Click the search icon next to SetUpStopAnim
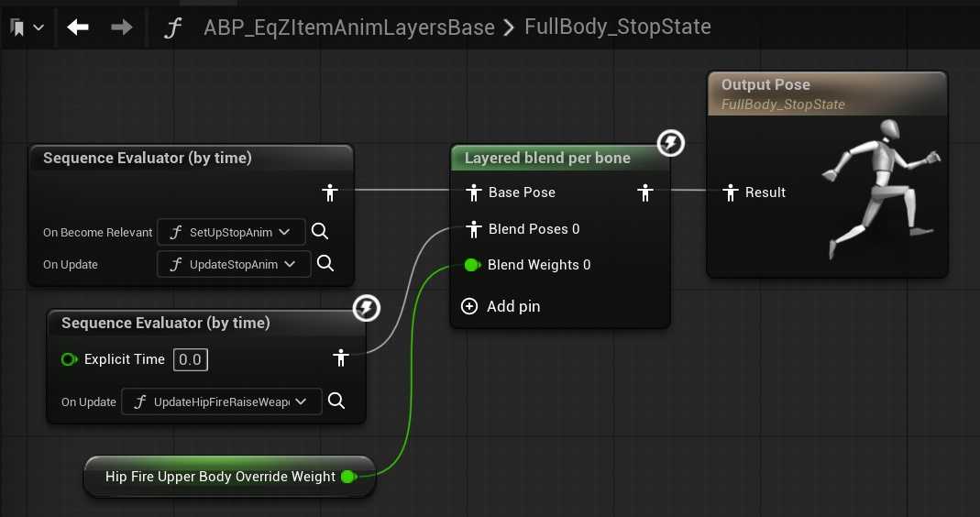The image size is (980, 517). [320, 232]
